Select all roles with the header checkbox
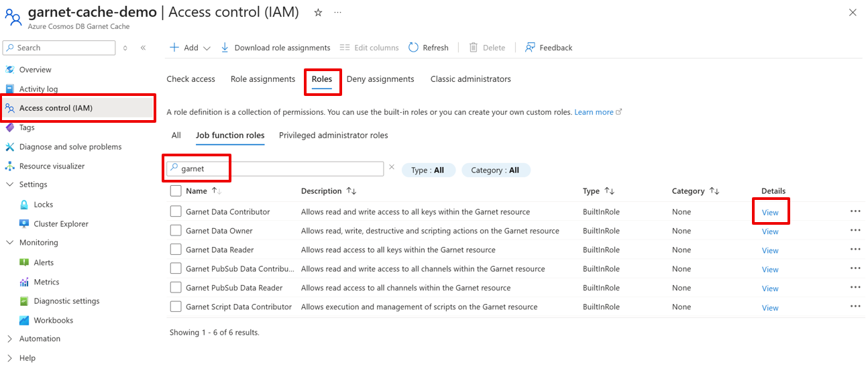The height and width of the screenshot is (369, 868). [x=176, y=191]
